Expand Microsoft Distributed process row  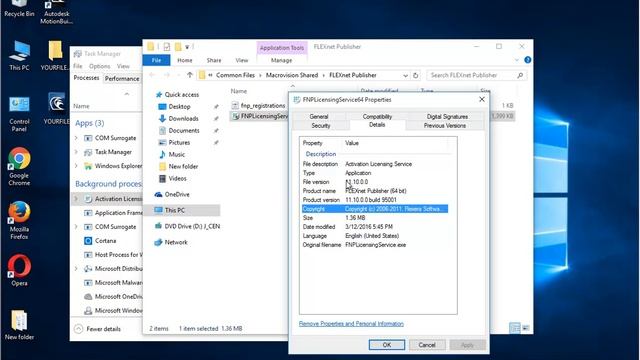(x=76, y=269)
